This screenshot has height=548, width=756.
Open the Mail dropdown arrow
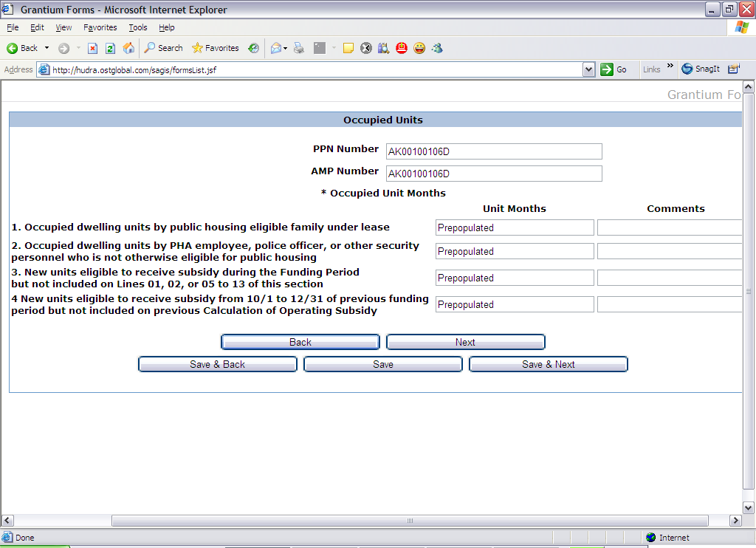click(x=286, y=48)
